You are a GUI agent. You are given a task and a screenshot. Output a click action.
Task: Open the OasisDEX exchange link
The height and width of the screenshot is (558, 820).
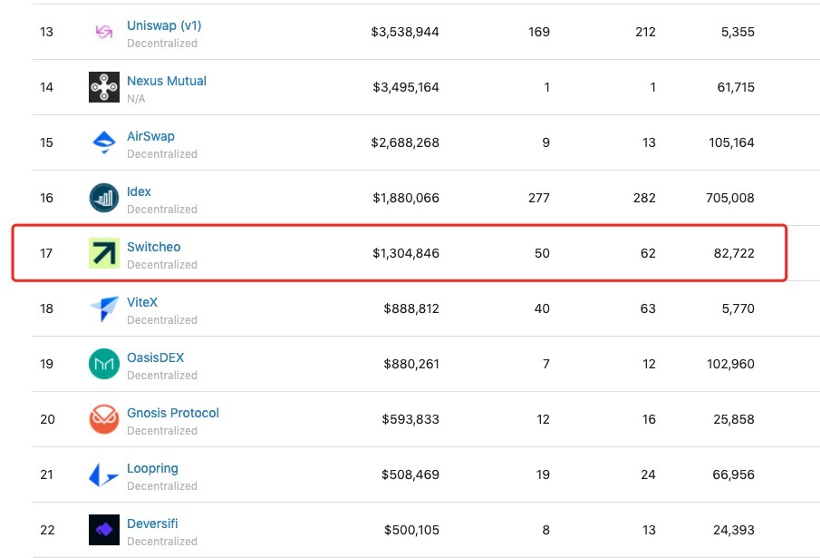pyautogui.click(x=156, y=358)
